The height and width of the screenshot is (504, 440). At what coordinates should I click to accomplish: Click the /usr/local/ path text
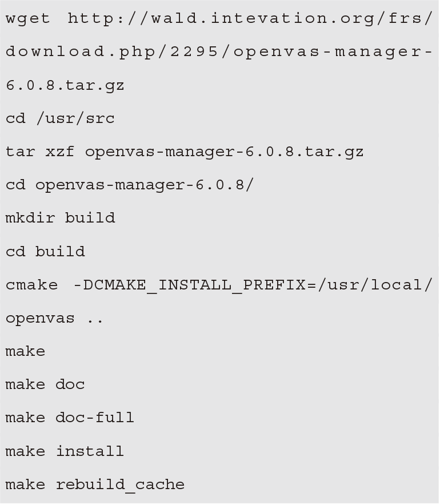[x=375, y=285]
